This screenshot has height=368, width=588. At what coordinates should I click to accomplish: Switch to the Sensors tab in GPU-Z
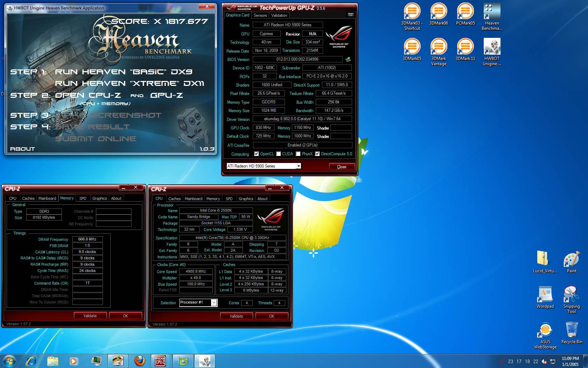(x=260, y=15)
